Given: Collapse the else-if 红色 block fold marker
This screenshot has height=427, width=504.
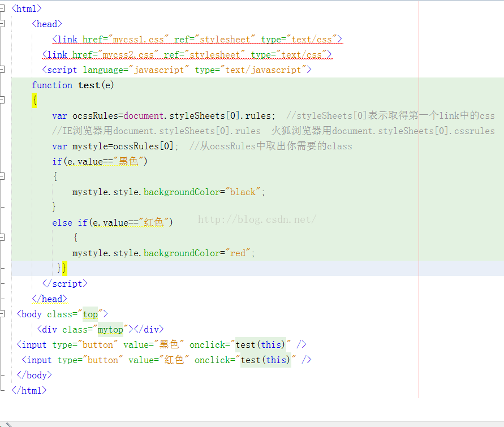Looking at the screenshot, I should [2, 237].
